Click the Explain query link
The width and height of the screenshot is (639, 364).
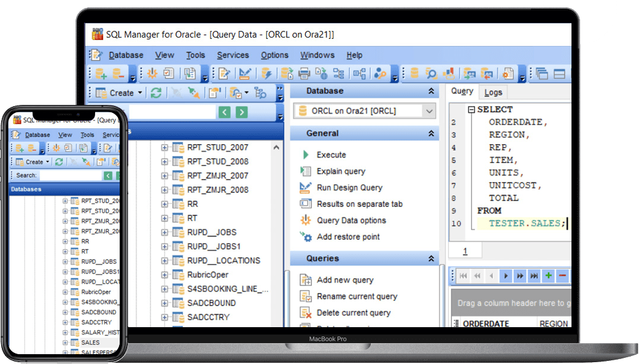(x=341, y=171)
